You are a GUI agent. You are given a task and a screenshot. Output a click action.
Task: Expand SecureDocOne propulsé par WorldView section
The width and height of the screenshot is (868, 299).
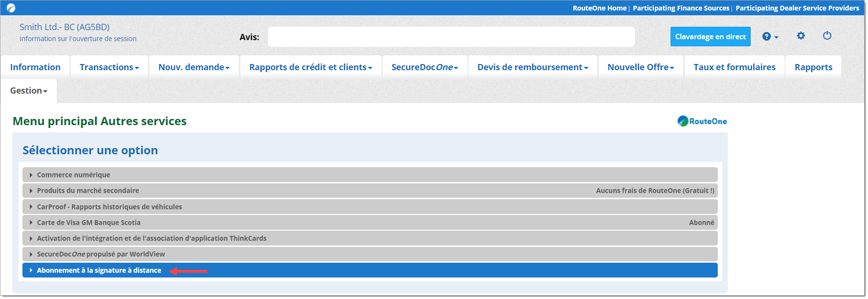coord(370,254)
